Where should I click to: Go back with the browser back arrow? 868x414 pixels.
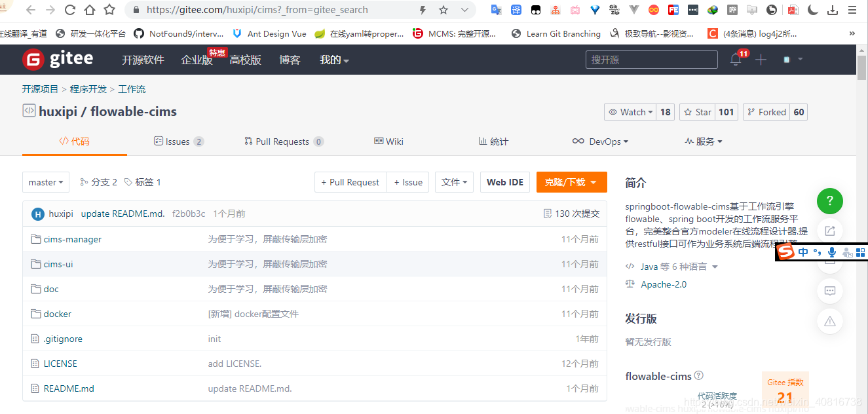pyautogui.click(x=31, y=10)
